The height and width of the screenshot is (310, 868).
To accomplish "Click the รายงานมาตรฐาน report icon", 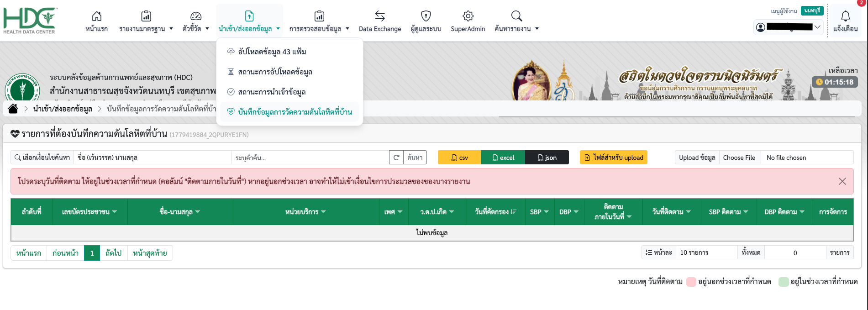I will tap(146, 16).
